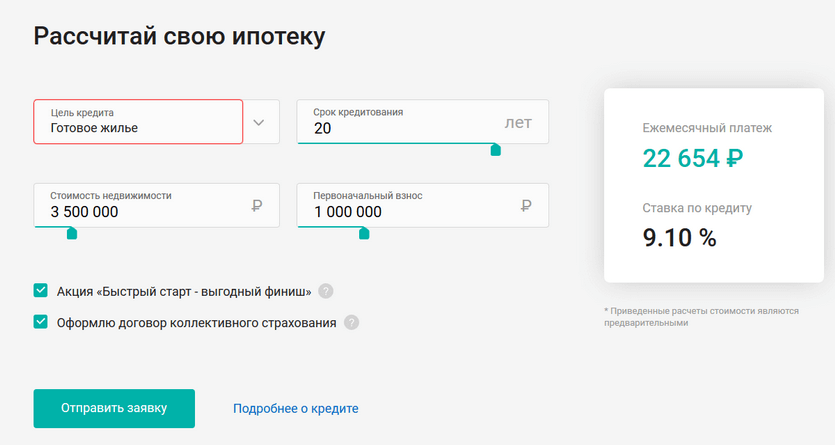The image size is (835, 445).
Task: Focus the «Срок кредитования» input field
Action: 423,122
